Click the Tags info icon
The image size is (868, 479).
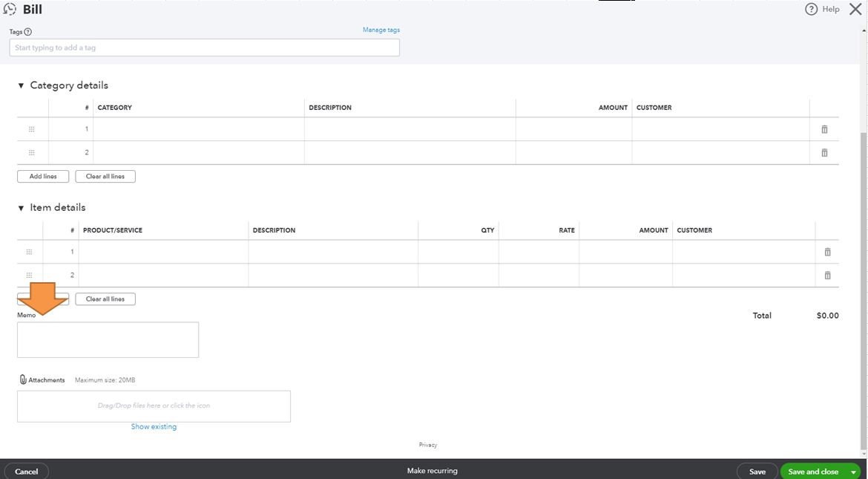27,31
